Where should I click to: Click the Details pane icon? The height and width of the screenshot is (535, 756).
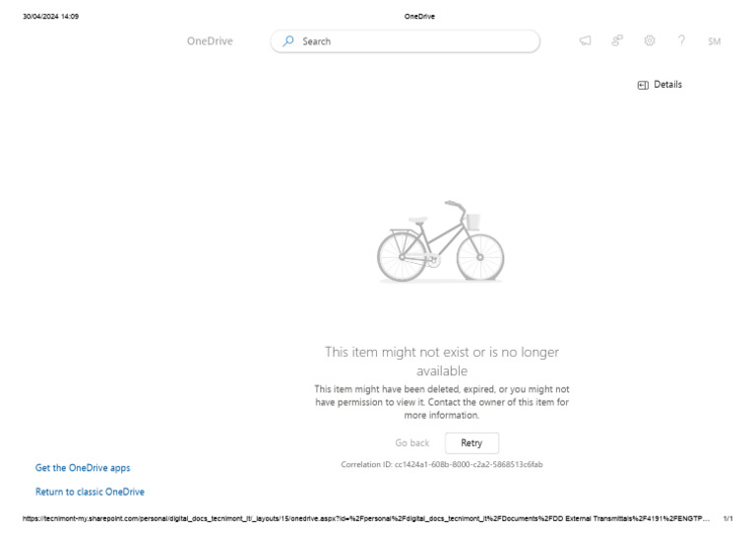(643, 85)
